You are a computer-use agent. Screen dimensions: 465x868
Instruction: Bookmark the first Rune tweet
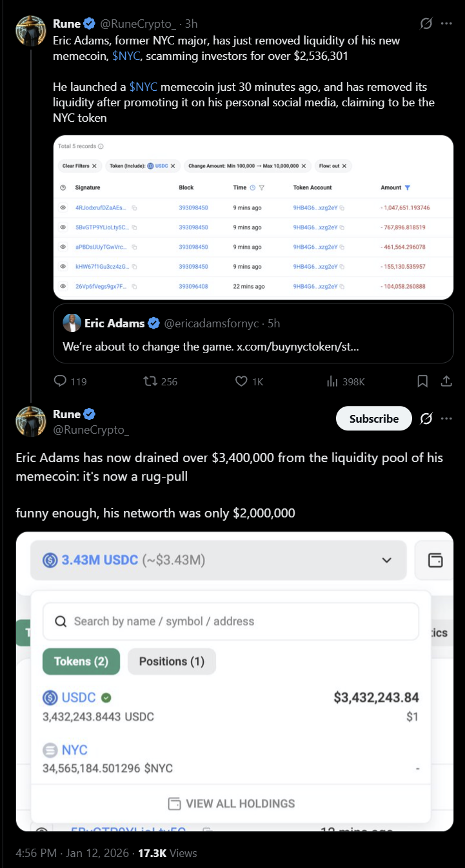point(422,381)
